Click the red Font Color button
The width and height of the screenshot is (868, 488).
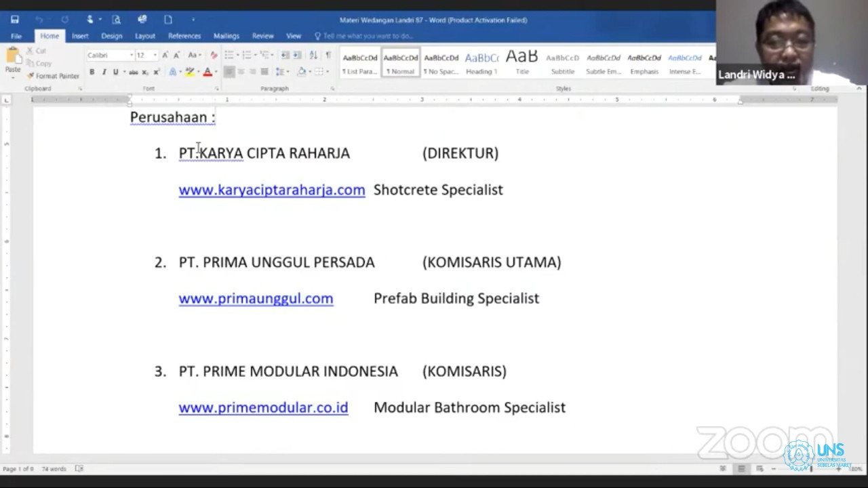click(208, 72)
